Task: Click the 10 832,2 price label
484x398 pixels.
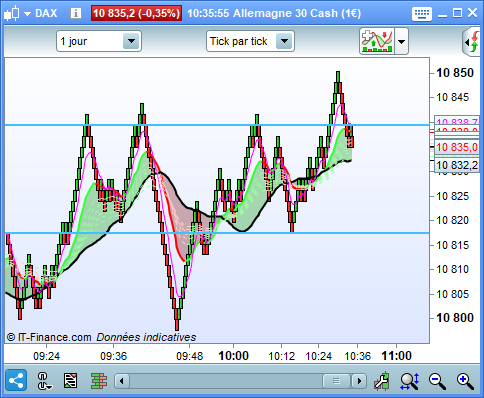Action: coord(457,165)
